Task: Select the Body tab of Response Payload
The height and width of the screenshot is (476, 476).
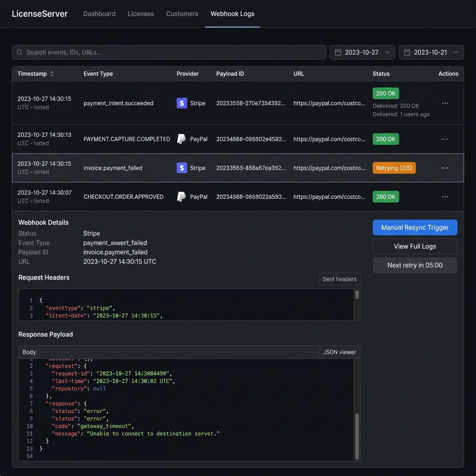Action: click(29, 352)
